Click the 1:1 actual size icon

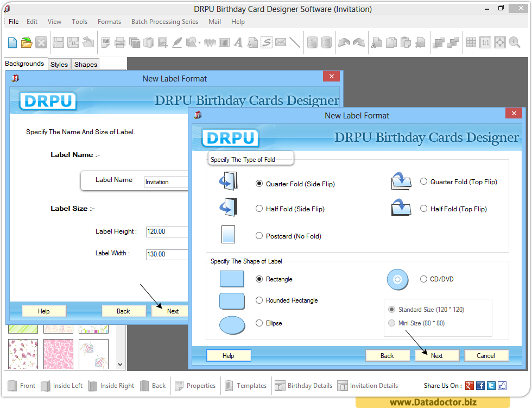click(485, 43)
